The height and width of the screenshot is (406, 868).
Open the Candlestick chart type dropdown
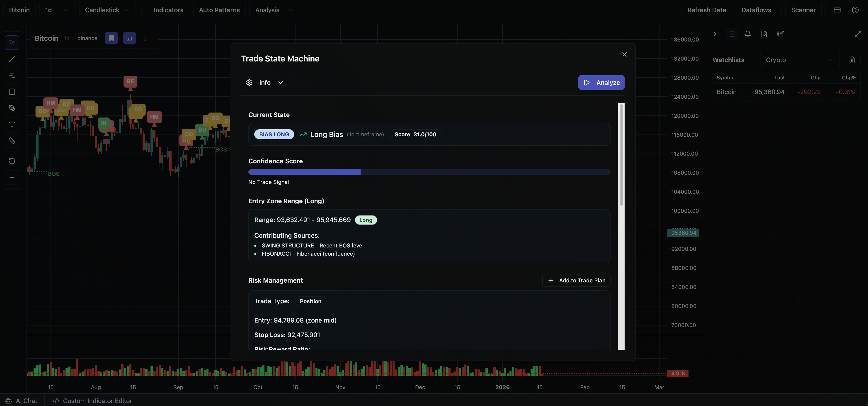click(x=107, y=10)
